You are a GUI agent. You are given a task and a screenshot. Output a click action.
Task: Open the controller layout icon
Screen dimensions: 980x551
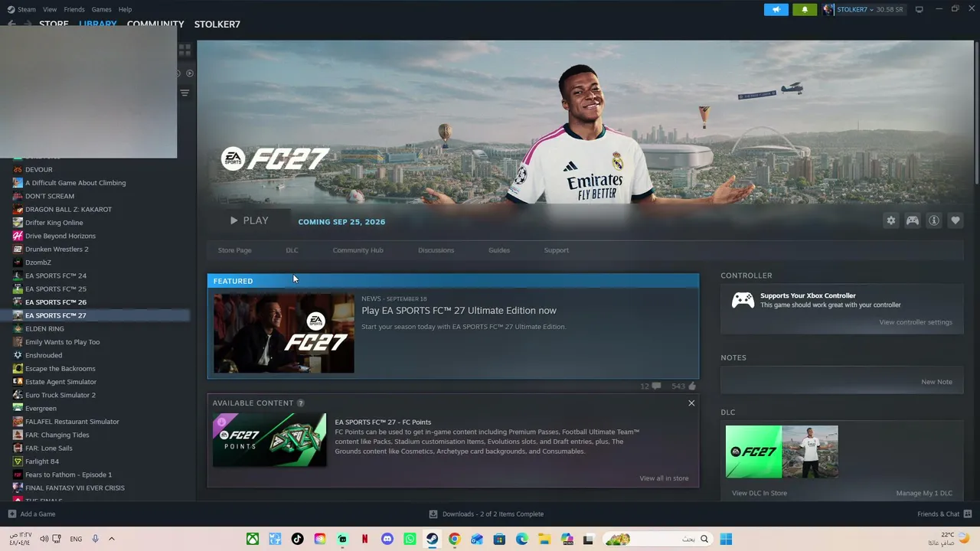pyautogui.click(x=913, y=220)
